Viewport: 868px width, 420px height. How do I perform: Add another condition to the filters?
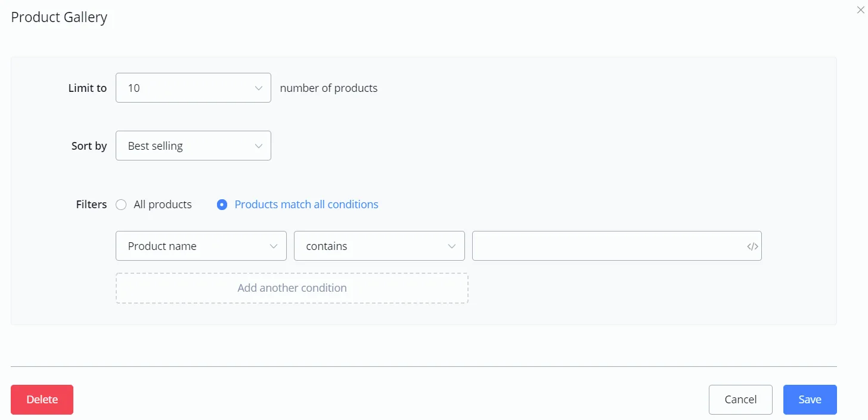[292, 288]
